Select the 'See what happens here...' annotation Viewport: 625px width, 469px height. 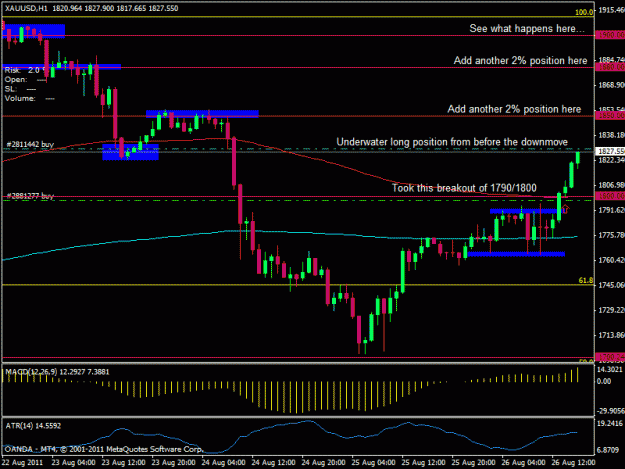point(527,29)
